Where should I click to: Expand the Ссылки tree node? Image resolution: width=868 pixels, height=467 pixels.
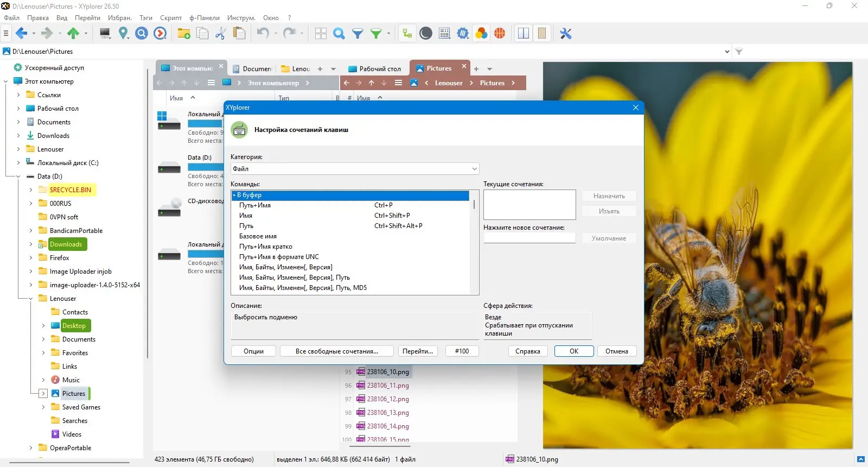point(18,95)
